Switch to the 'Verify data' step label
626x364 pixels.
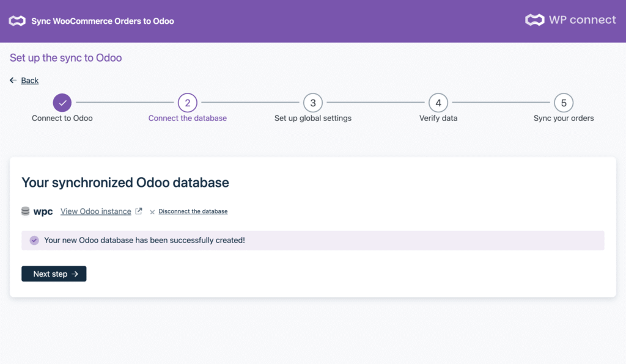tap(438, 118)
